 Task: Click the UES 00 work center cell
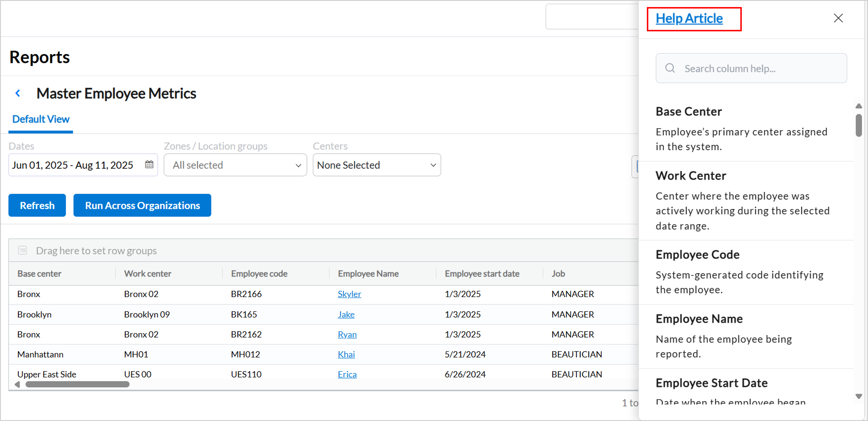click(x=137, y=374)
